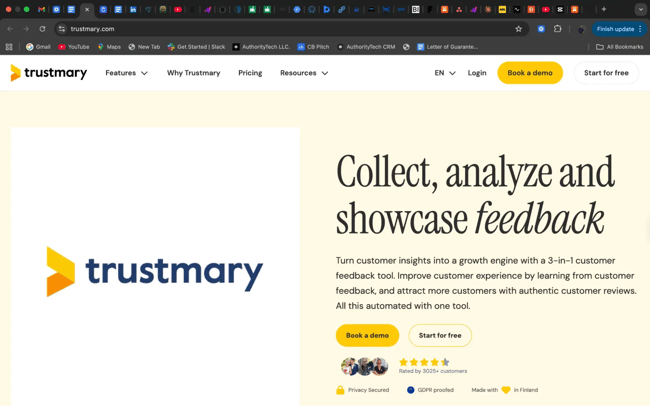Open the Gmail bookmark
Viewport: 650px width, 406px height.
click(x=38, y=47)
